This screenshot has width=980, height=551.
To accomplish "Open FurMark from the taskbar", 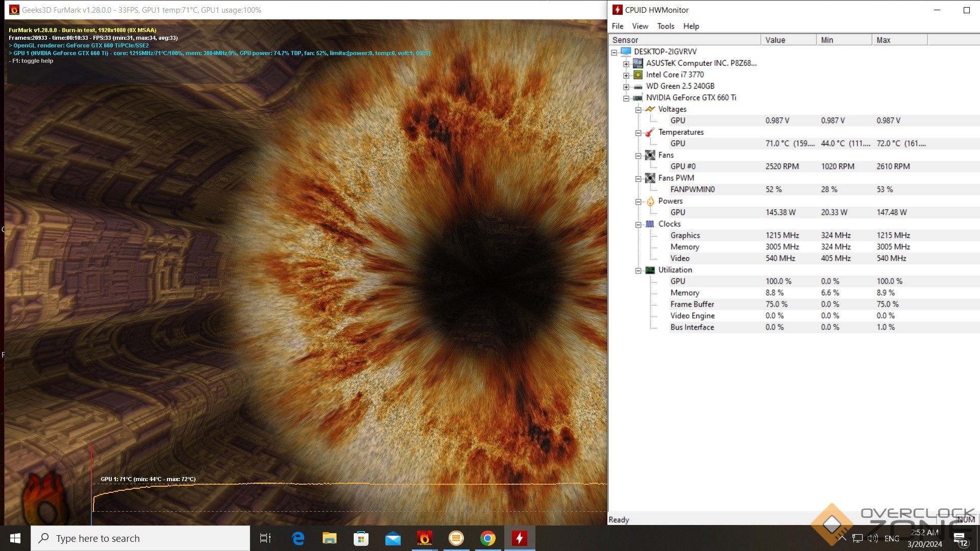I will tap(424, 538).
